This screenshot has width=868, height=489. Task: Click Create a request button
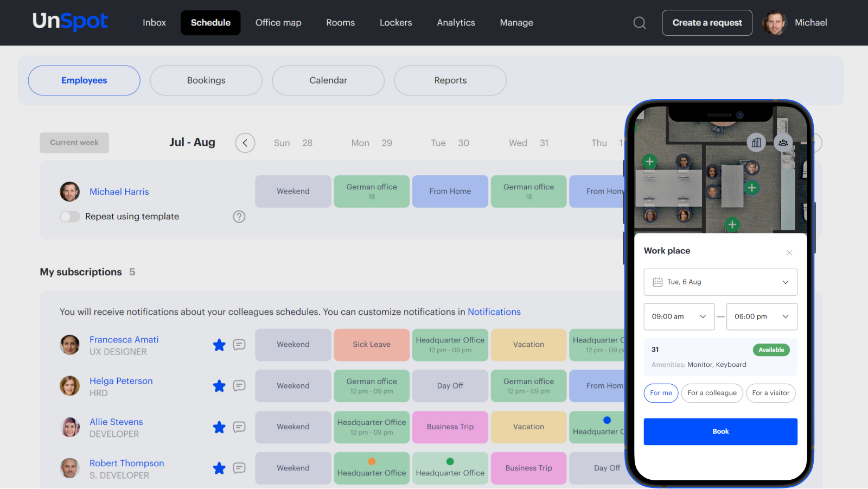pyautogui.click(x=707, y=23)
